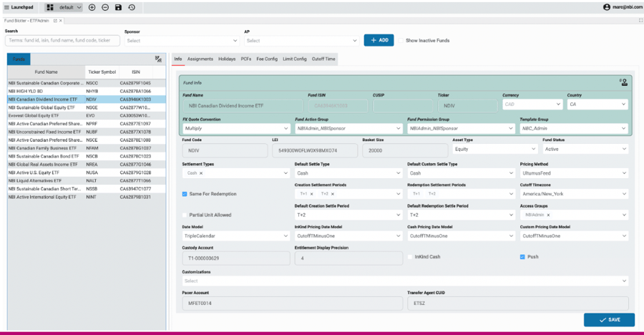Select the Funds tab above grid

19,59
